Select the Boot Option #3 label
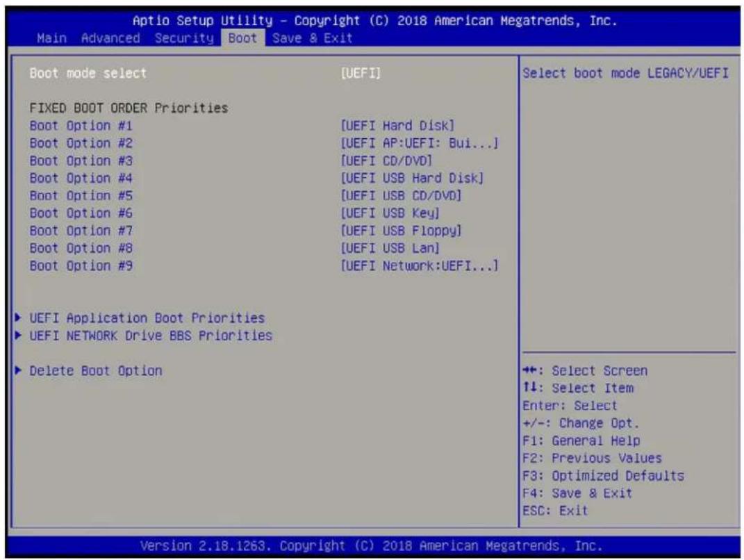 81,161
